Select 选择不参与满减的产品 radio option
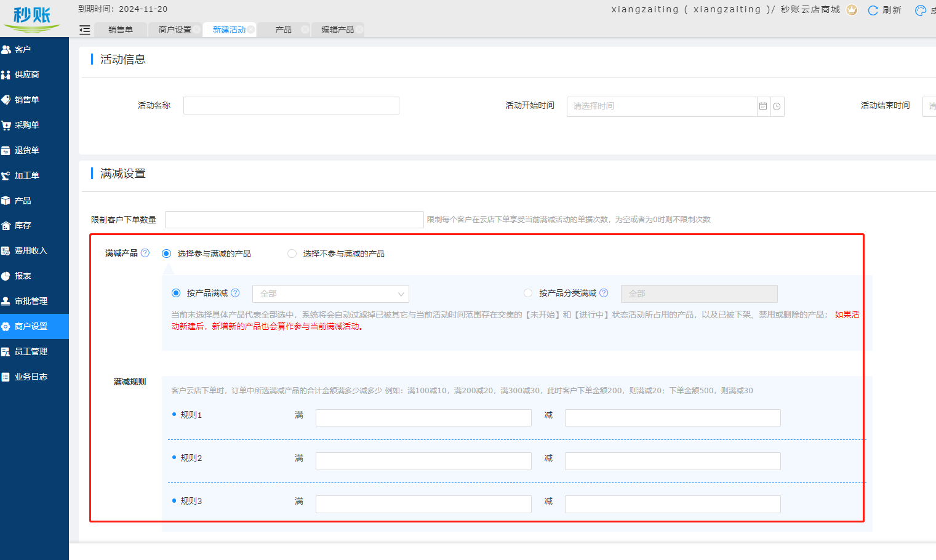Screen dimensions: 936x560 (292, 254)
